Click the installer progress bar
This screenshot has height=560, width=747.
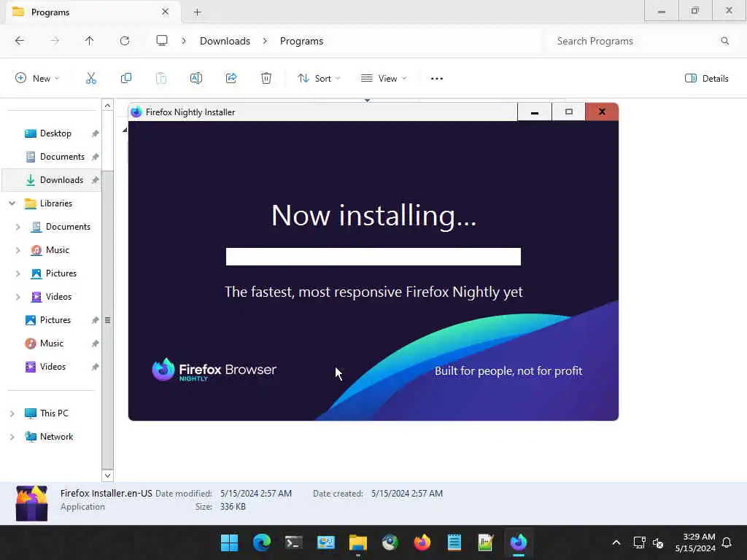[x=373, y=257]
